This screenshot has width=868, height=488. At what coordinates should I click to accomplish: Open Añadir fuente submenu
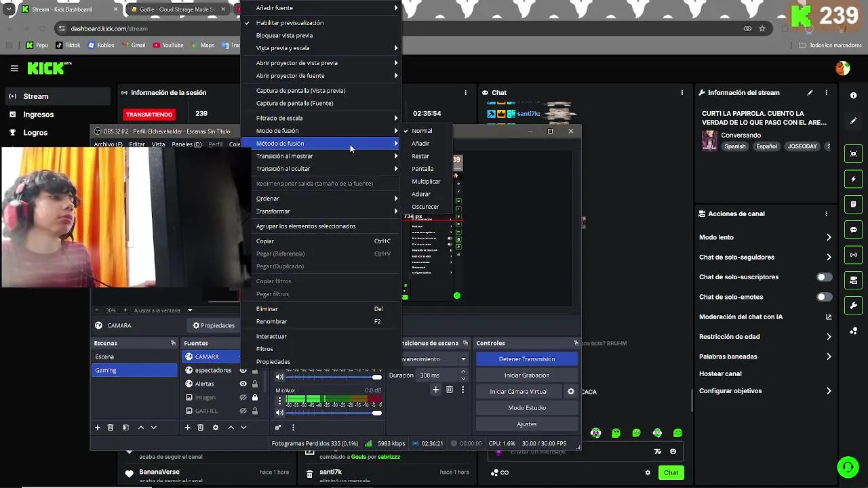[x=321, y=8]
